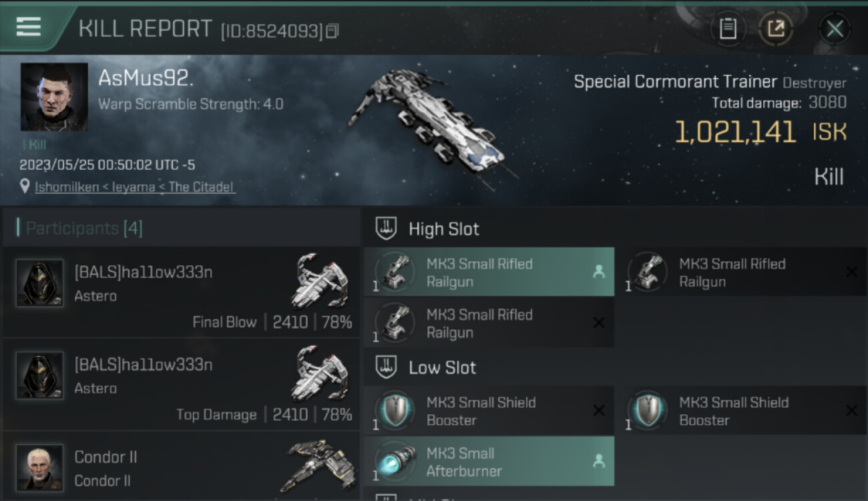
Task: Click the AsMus92. pilot name
Action: 146,78
